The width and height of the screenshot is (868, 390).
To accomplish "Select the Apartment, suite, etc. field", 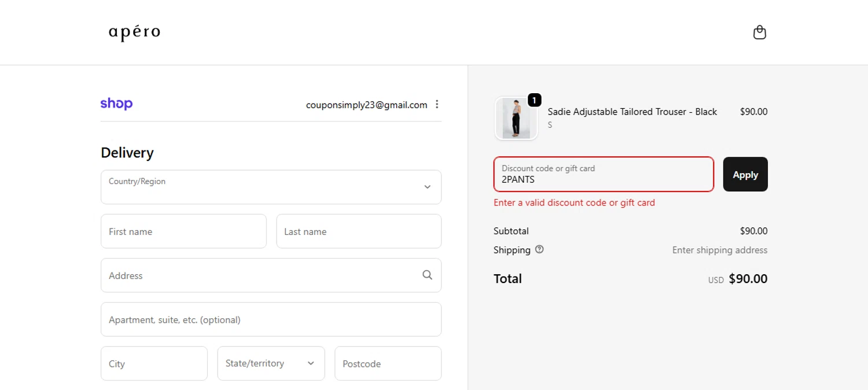I will [x=271, y=319].
